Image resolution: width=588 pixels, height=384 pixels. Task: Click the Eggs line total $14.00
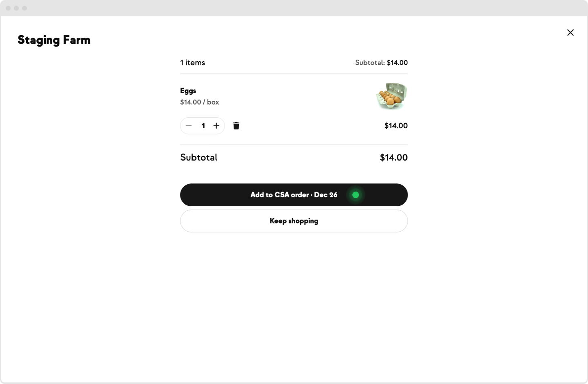[396, 126]
